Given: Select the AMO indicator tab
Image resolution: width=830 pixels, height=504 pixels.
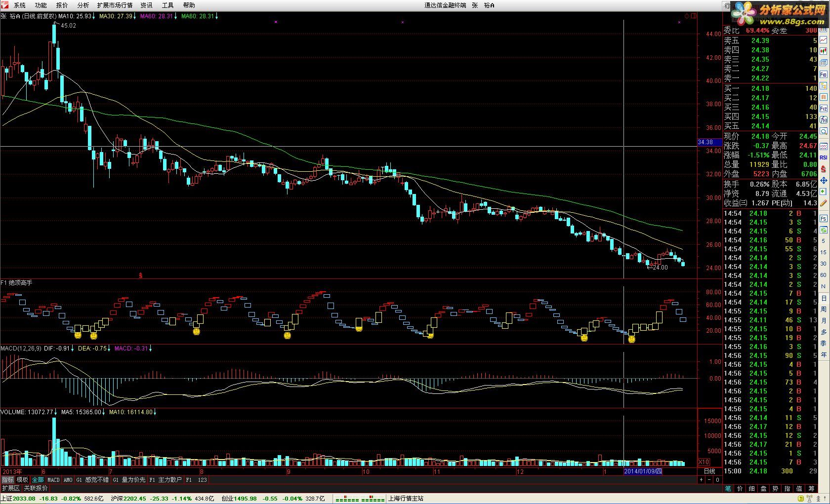Looking at the screenshot, I should point(68,480).
